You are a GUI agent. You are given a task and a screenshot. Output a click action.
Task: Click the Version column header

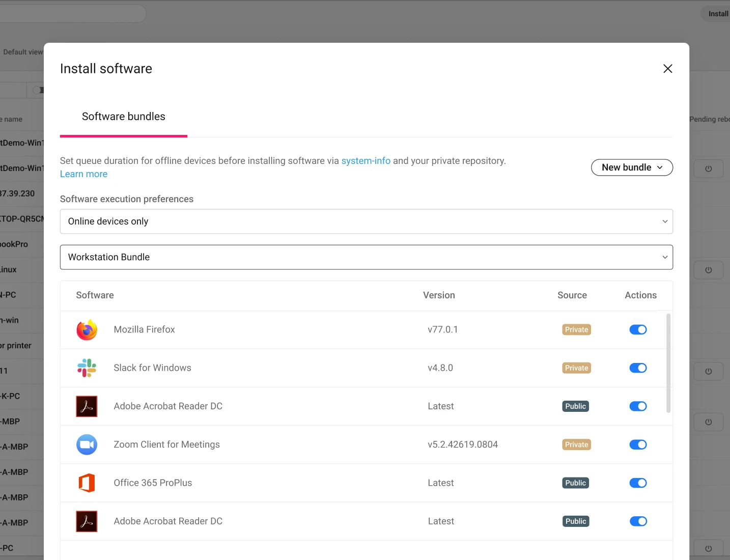pos(439,295)
